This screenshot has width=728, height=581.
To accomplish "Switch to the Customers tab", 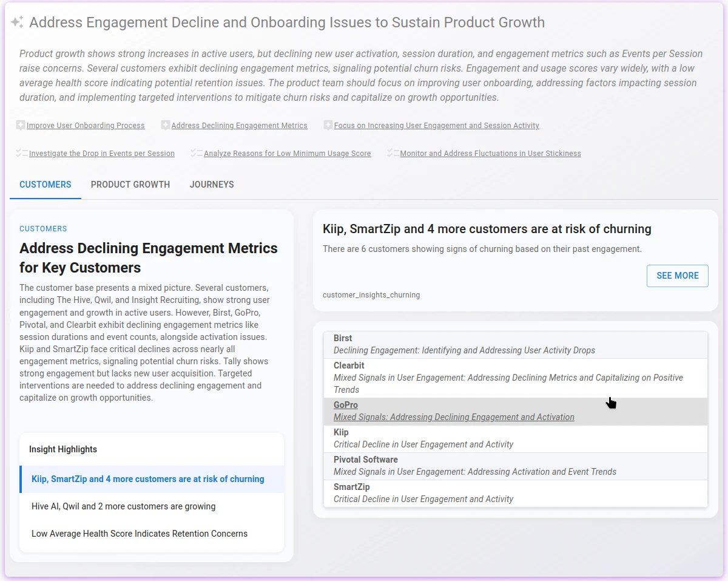I will [45, 185].
